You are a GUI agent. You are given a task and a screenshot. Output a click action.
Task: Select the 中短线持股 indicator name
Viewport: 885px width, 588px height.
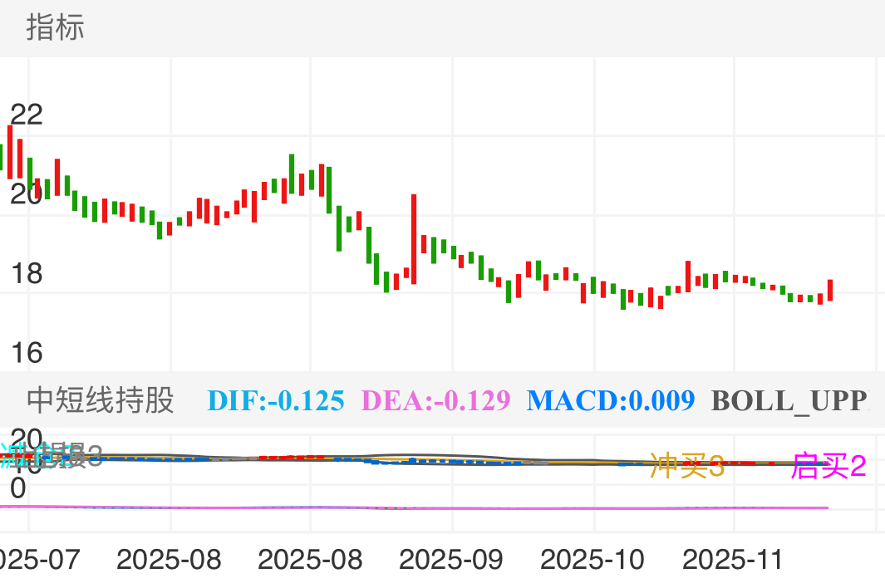(101, 400)
